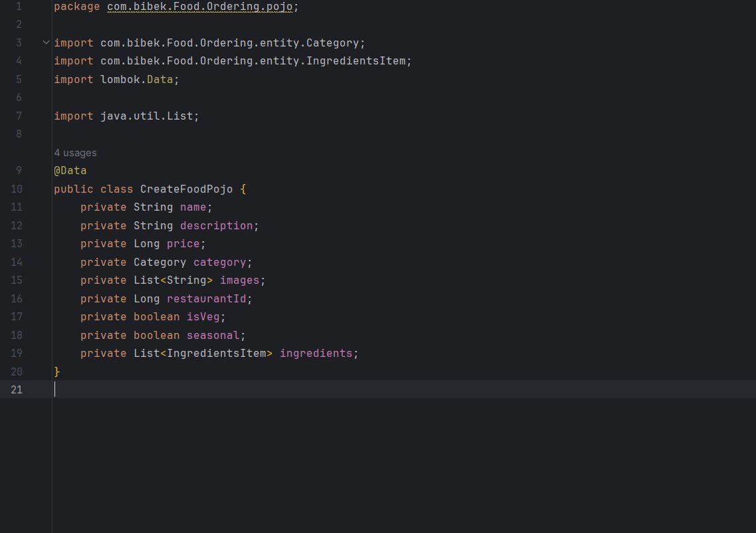The width and height of the screenshot is (756, 533).
Task: Click the 'name' field on line 11
Action: click(x=193, y=207)
